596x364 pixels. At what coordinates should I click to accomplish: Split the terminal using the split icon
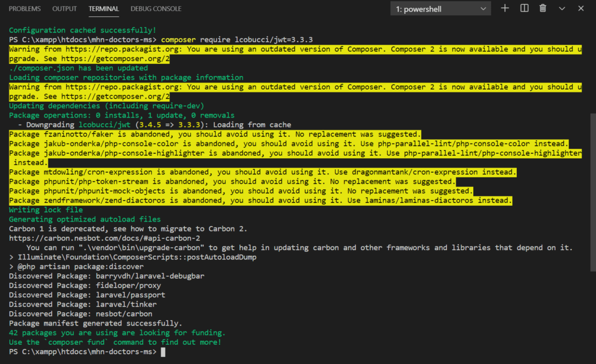pyautogui.click(x=523, y=8)
